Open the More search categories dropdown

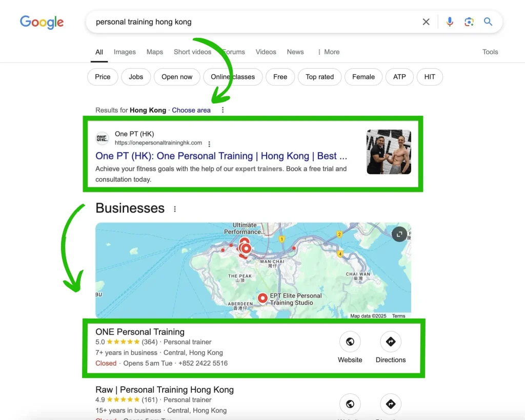328,52
